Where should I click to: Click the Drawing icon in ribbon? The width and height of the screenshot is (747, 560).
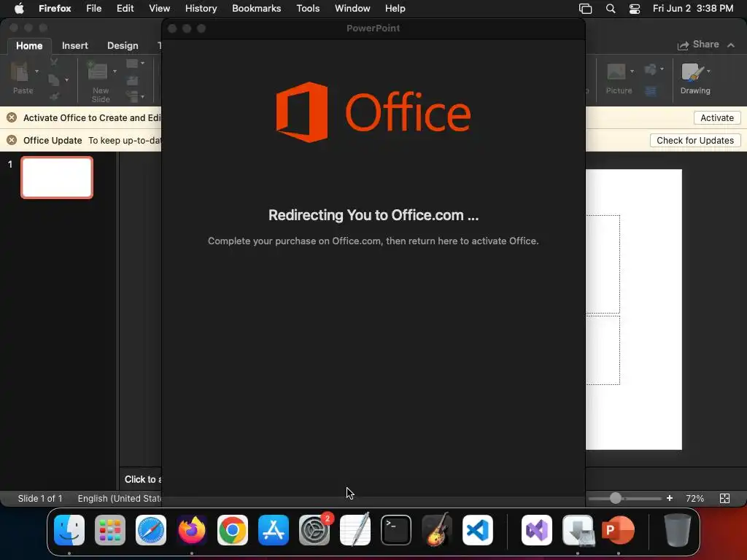tap(692, 72)
